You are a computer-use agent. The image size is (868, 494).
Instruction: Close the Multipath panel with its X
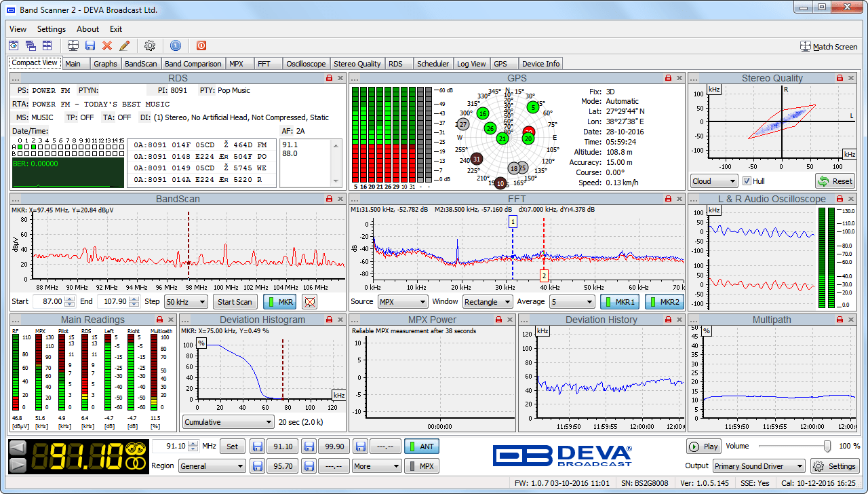(x=852, y=320)
